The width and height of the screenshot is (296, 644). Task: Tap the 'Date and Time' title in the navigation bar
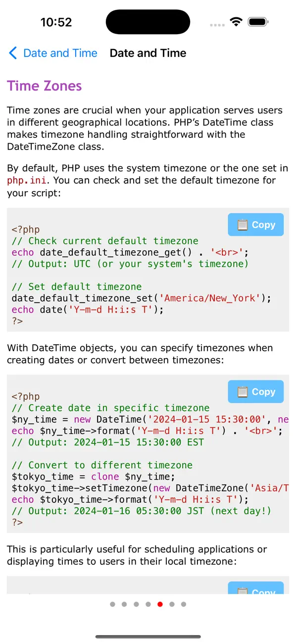(148, 53)
